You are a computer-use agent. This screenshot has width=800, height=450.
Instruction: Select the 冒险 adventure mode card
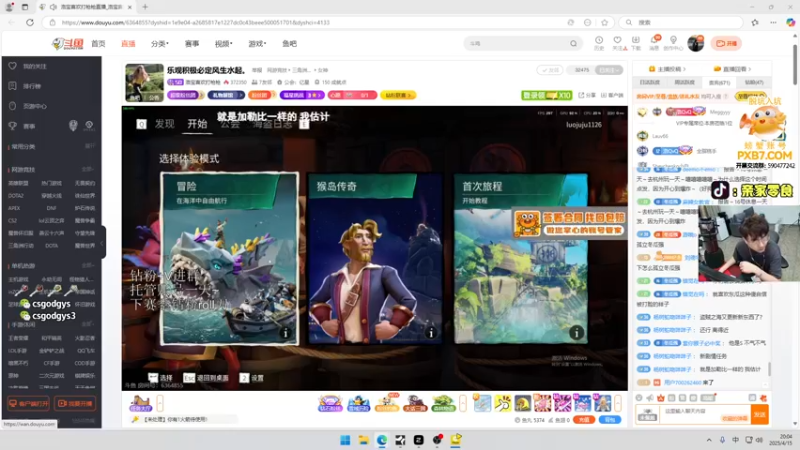pos(230,259)
